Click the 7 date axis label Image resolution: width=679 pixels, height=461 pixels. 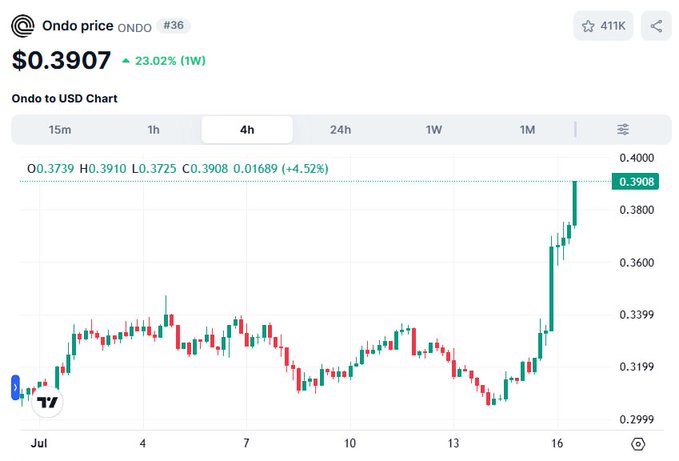click(x=246, y=443)
